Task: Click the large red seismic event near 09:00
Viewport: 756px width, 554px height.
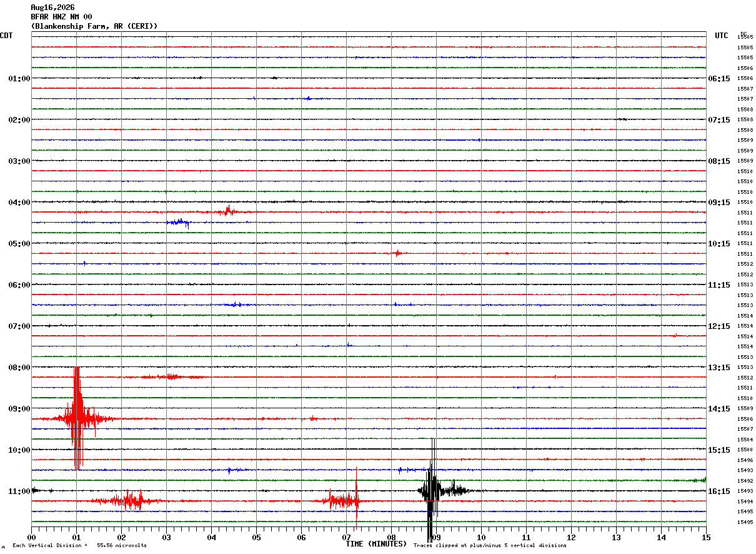Action: coord(78,418)
